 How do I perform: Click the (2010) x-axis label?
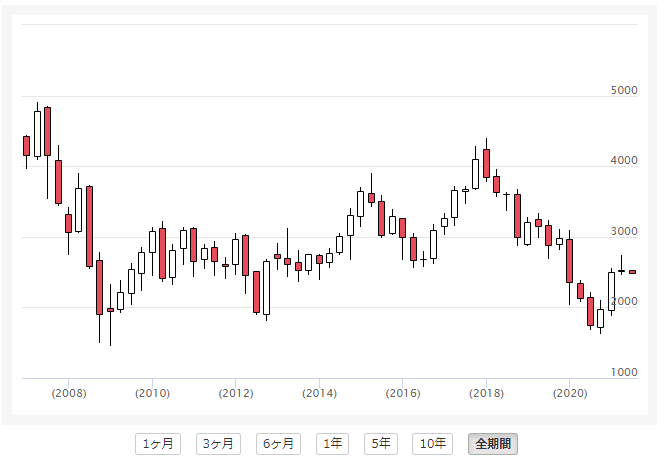pos(152,393)
